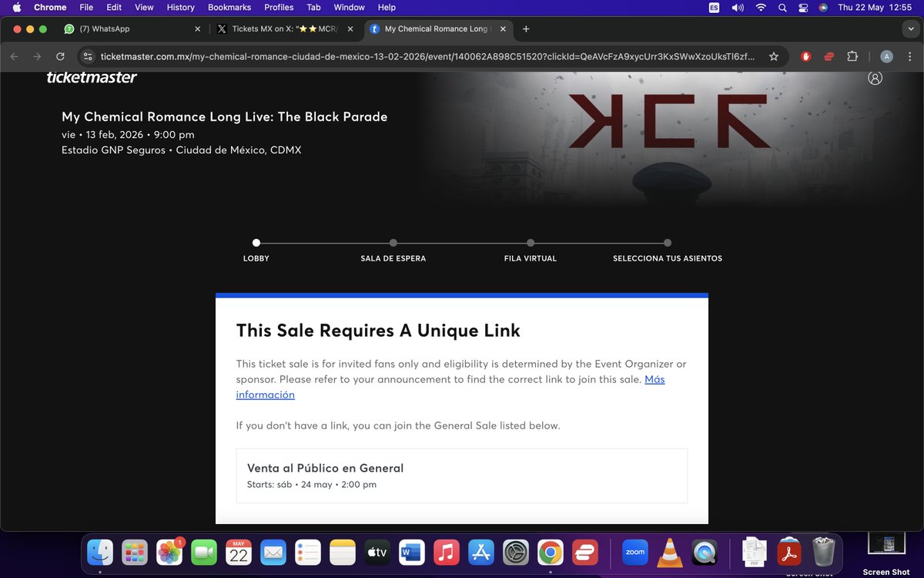Open the View menu
Image resolution: width=924 pixels, height=578 pixels.
pos(144,7)
